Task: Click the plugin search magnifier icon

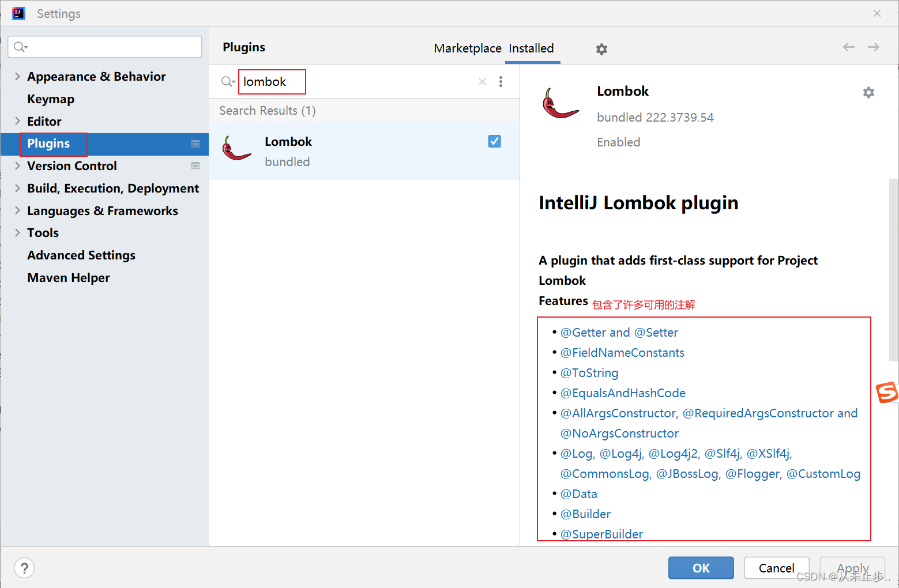Action: pos(228,82)
